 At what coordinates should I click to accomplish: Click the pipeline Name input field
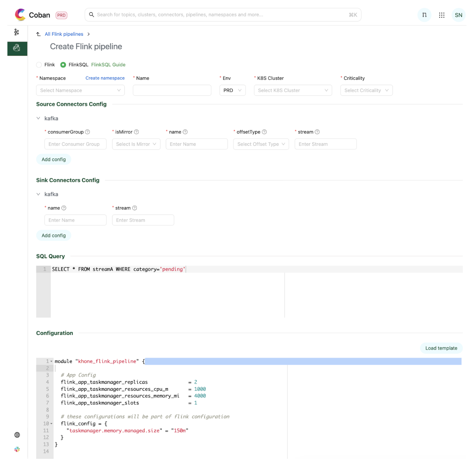[172, 90]
